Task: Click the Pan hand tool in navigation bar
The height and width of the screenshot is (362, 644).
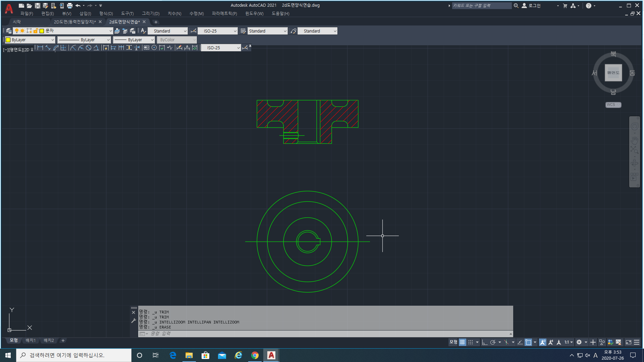Action: [634, 140]
